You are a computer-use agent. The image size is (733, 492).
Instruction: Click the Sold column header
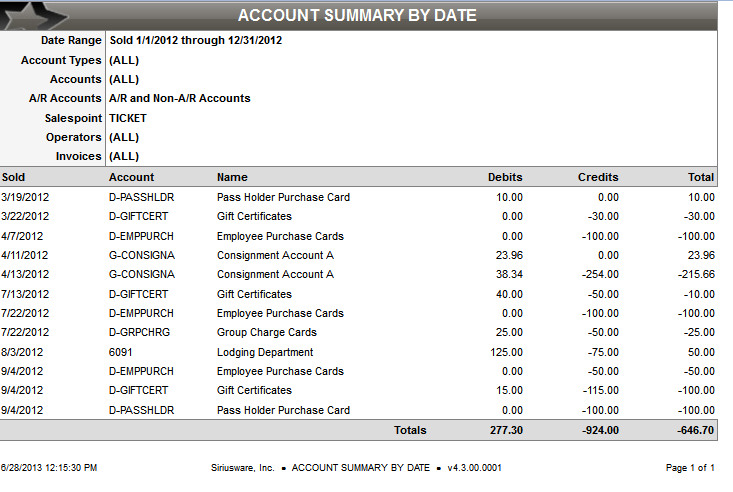pyautogui.click(x=13, y=177)
